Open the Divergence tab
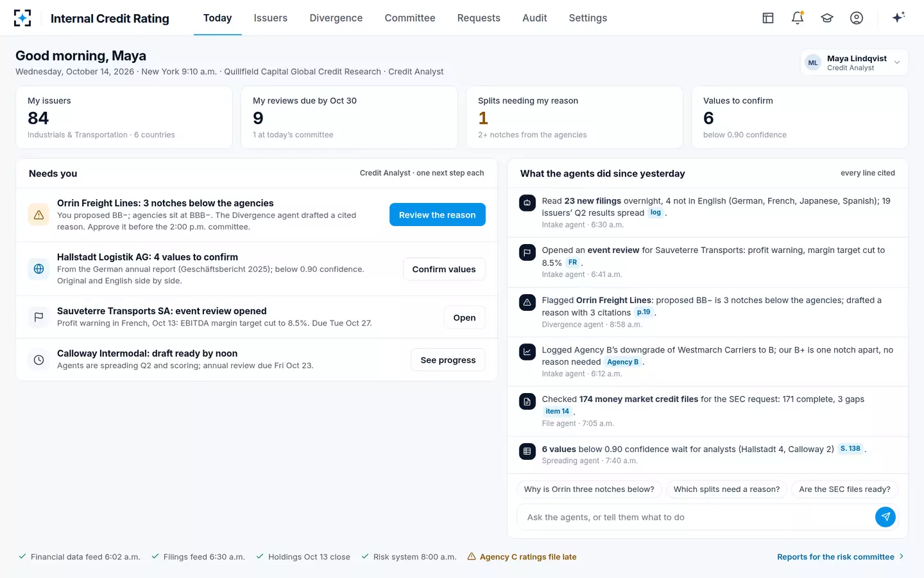Image resolution: width=924 pixels, height=578 pixels. (336, 18)
